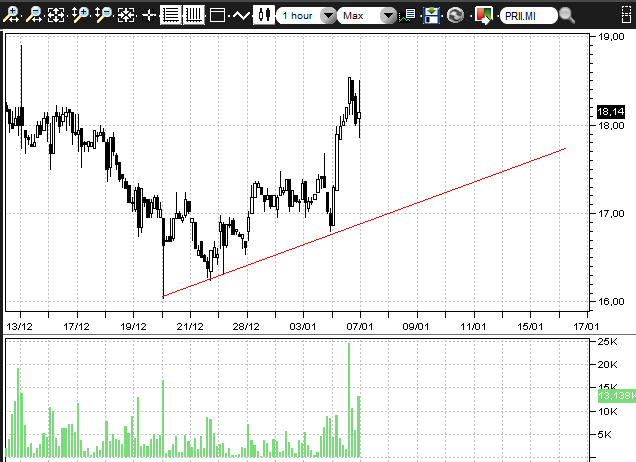
Task: Click the PRII.MI ticker input field
Action: click(x=529, y=16)
